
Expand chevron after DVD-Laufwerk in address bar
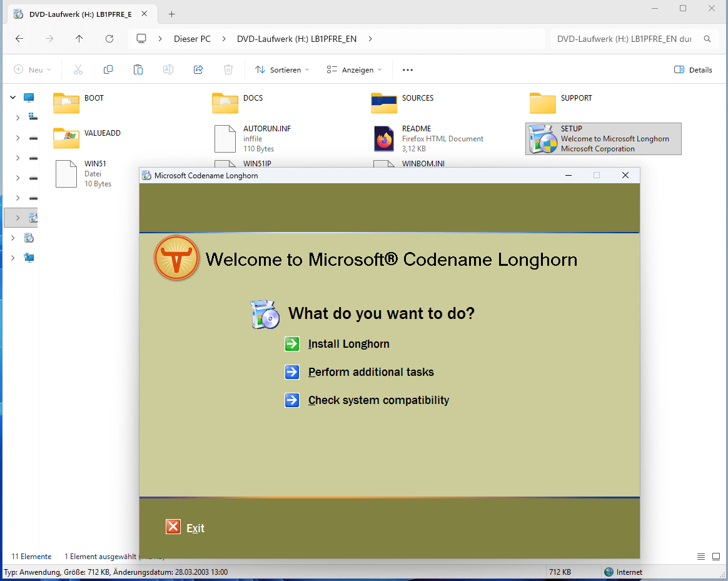pos(370,39)
